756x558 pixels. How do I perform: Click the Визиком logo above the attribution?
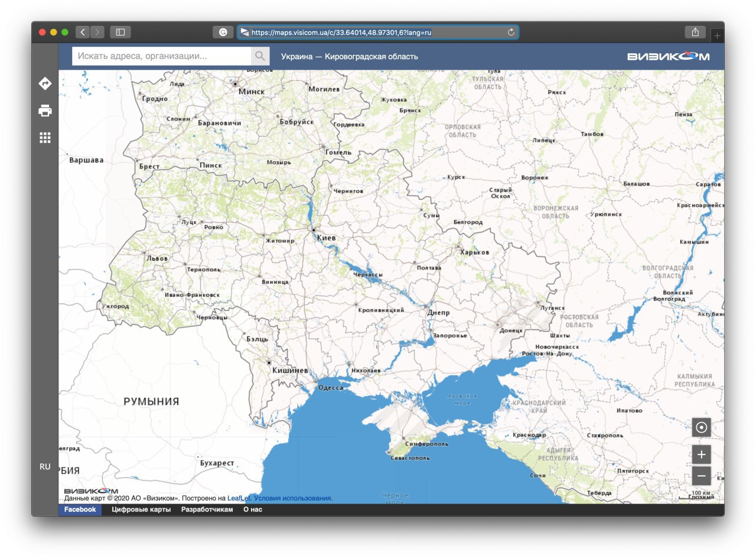click(x=90, y=491)
